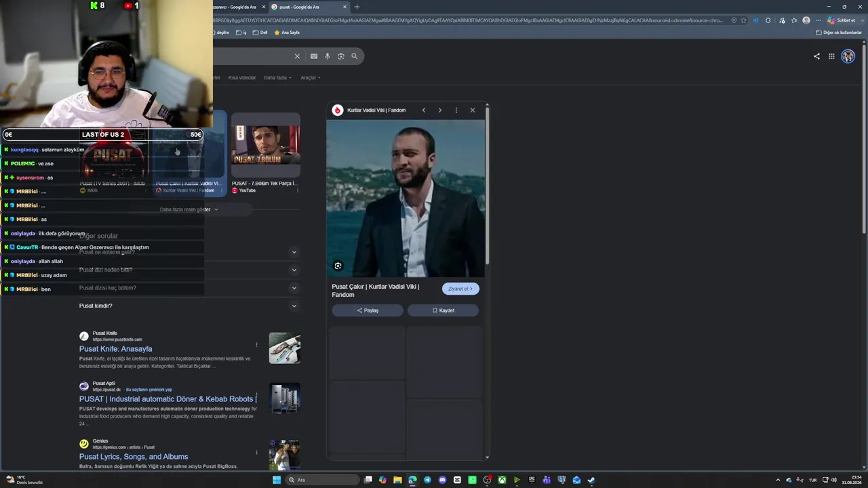Viewport: 868px width, 488px height.
Task: Open the Daha fazla filter dropdown
Action: pos(277,77)
